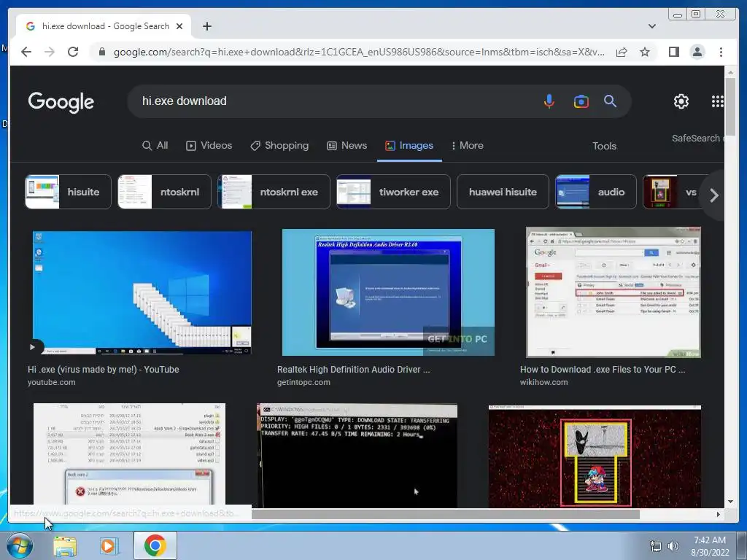Image resolution: width=747 pixels, height=560 pixels.
Task: Open the wikiHow download .exe thumbnail
Action: coord(613,292)
